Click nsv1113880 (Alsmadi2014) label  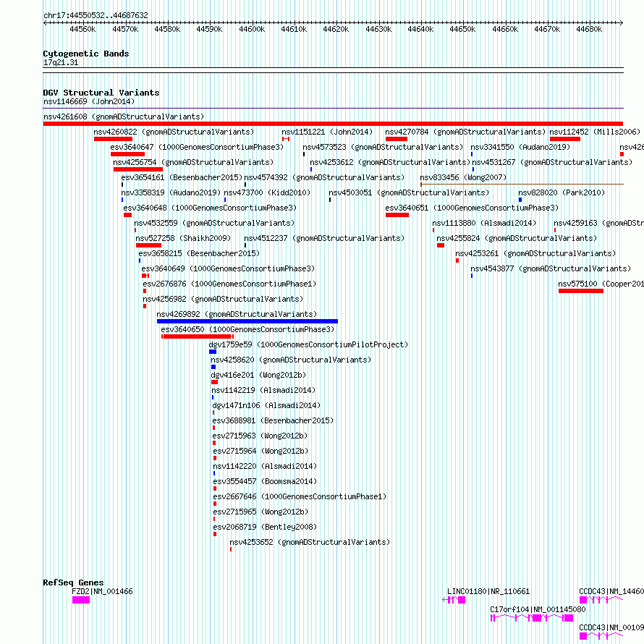484,223
